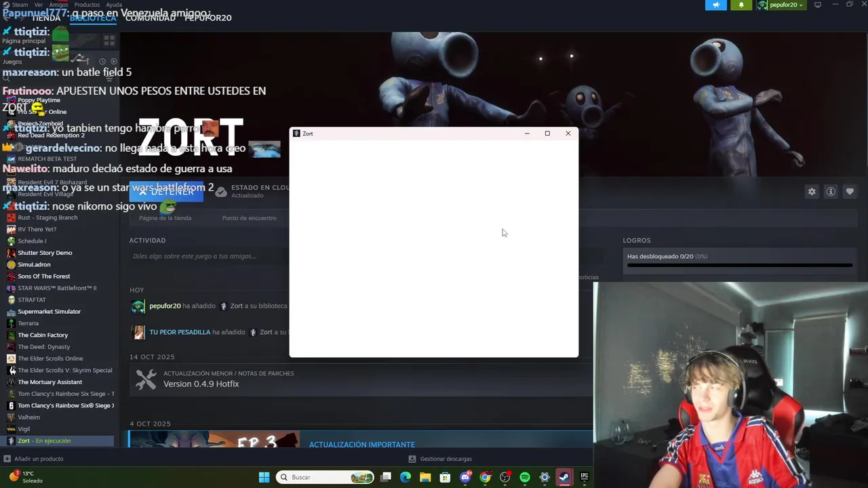
Task: Select Schedule I in the library
Action: pyautogui.click(x=32, y=241)
